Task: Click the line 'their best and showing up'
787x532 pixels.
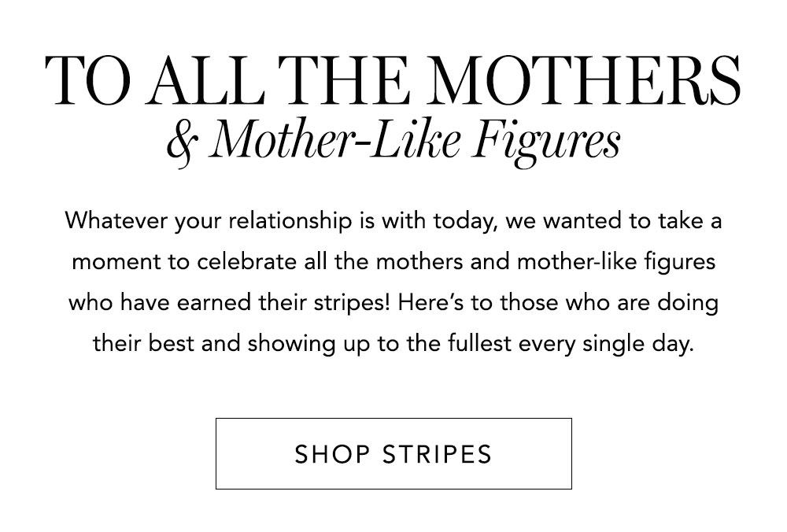Action: point(393,344)
